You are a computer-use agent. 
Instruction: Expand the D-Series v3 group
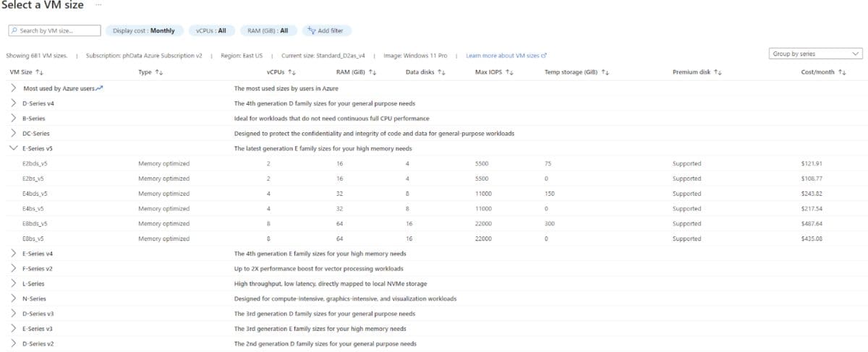point(13,314)
